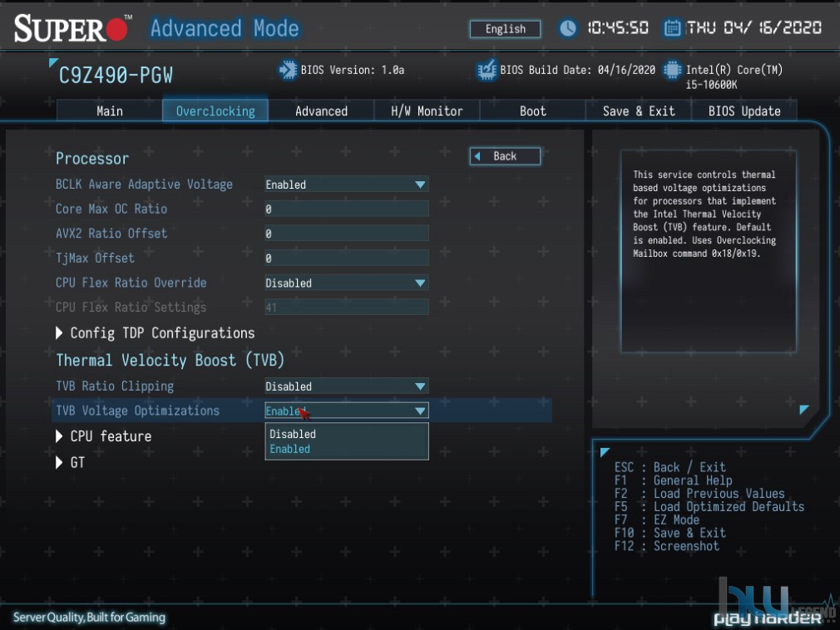Click the TjMax Offset label
Viewport: 840px width, 630px height.
point(95,258)
